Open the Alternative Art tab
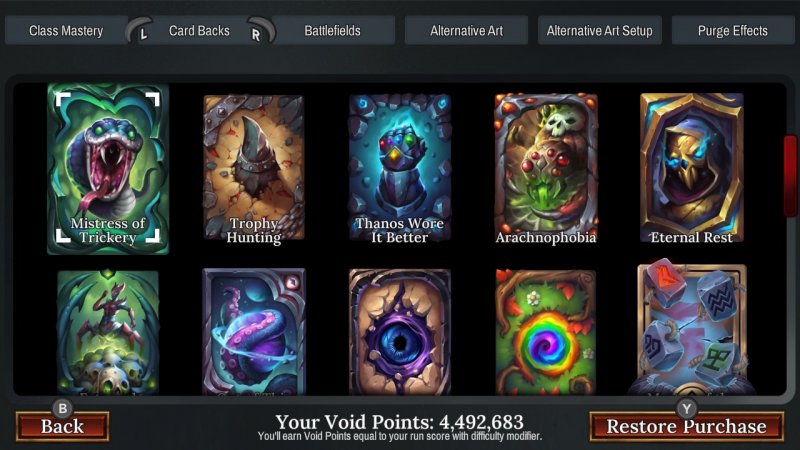This screenshot has height=450, width=800. coord(466,31)
